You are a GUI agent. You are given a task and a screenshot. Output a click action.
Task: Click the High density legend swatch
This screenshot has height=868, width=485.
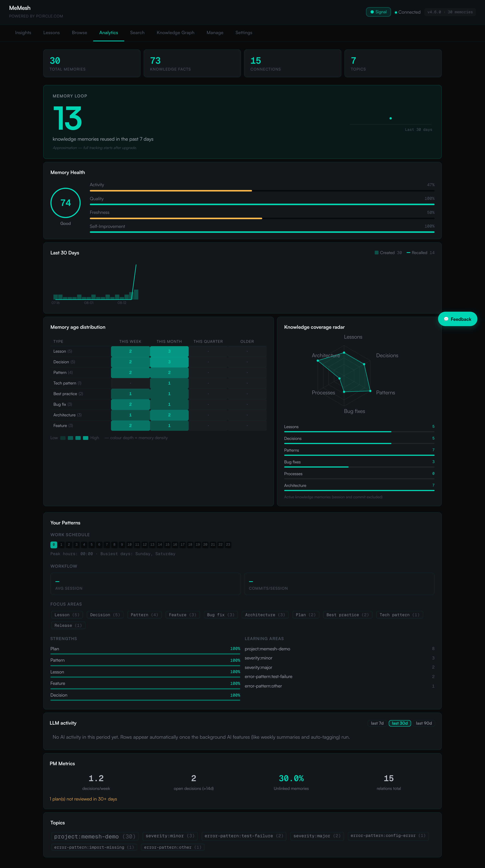(86, 438)
